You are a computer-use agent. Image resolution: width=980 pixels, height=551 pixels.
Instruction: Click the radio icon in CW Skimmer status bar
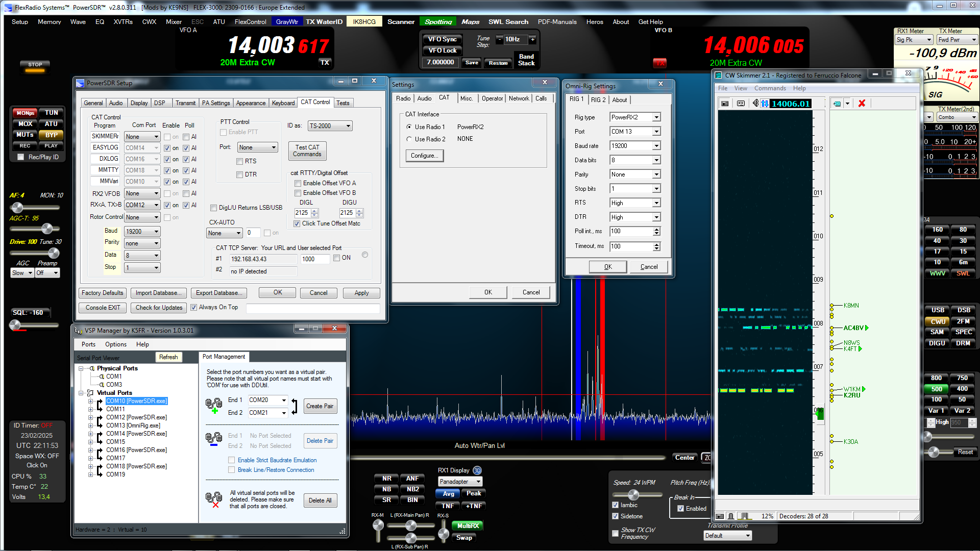pos(720,516)
